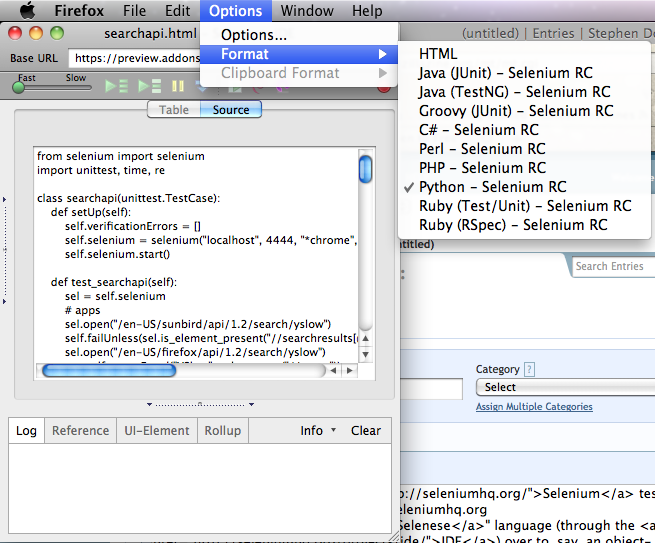This screenshot has width=655, height=543.
Task: Click right arrow of bottom pane splitter
Action: coord(251,404)
